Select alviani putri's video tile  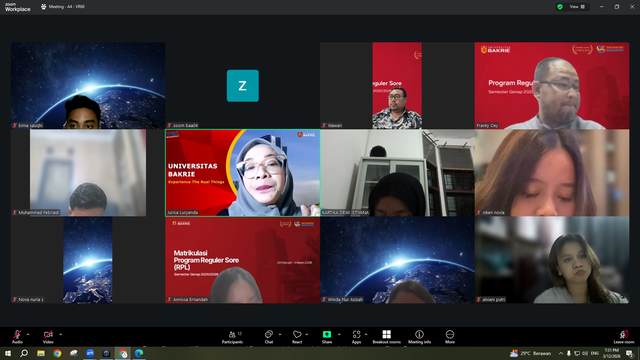pos(552,260)
